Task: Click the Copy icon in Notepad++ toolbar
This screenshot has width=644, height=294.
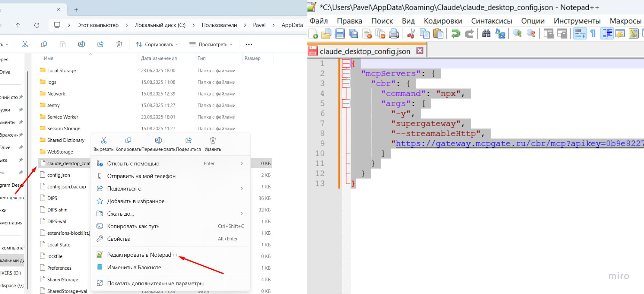Action: point(425,34)
